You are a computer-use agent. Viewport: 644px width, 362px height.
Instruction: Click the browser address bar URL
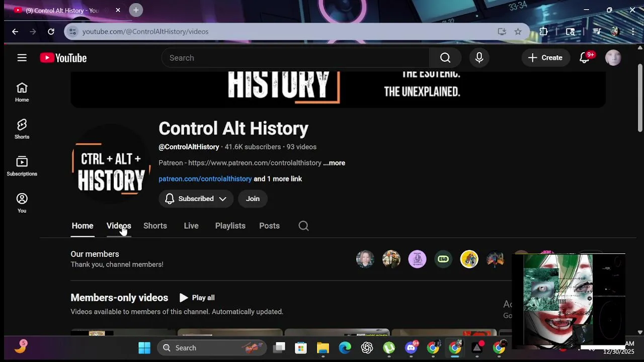(x=145, y=31)
